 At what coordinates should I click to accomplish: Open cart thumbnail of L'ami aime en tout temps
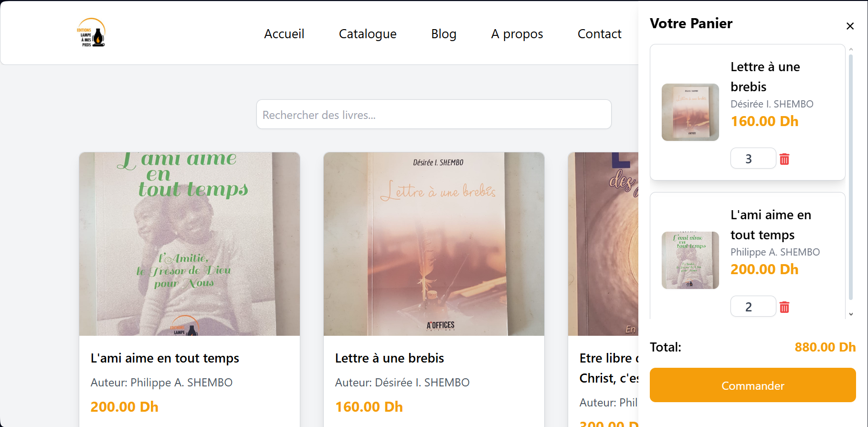coord(690,260)
